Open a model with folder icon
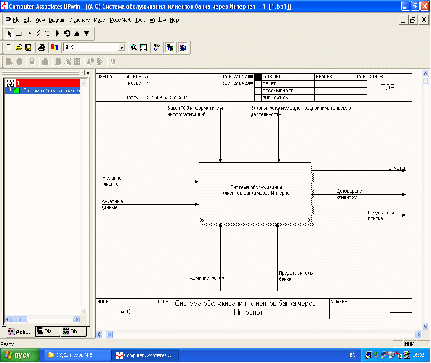This screenshot has width=431, height=363. coord(19,47)
